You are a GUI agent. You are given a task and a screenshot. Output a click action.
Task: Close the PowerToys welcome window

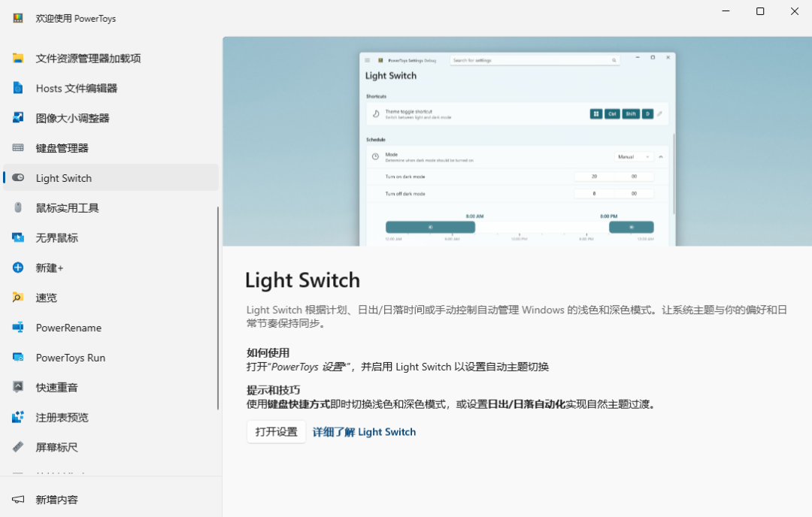pos(795,11)
